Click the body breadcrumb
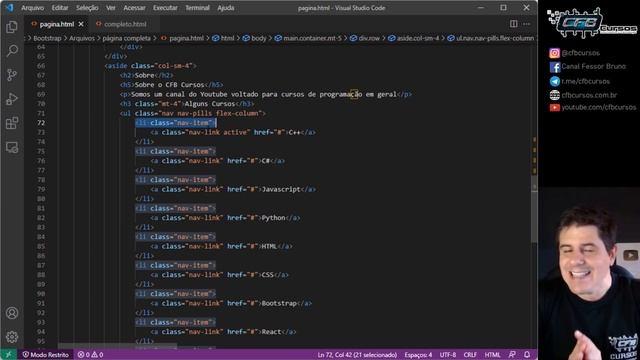The height and width of the screenshot is (360, 640). 255,38
